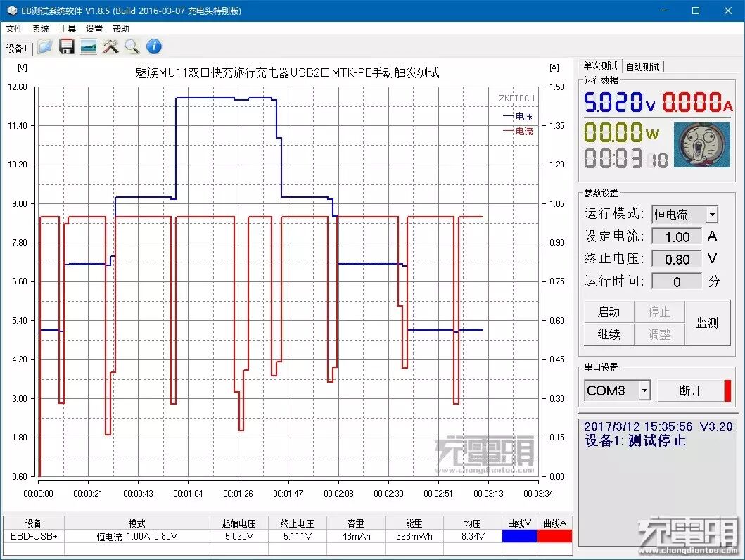Click the 起始电压 column header
Image resolution: width=745 pixels, height=560 pixels.
point(239,523)
